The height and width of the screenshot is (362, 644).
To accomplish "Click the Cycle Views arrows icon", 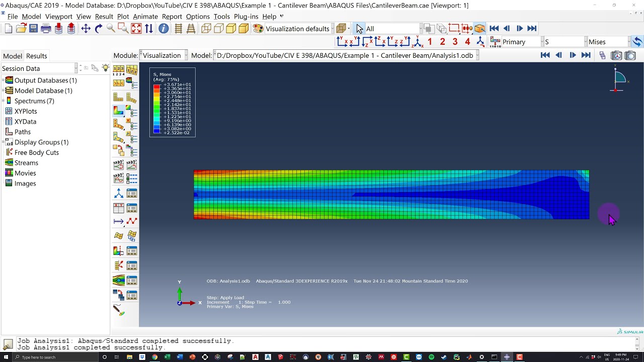I will point(149,29).
